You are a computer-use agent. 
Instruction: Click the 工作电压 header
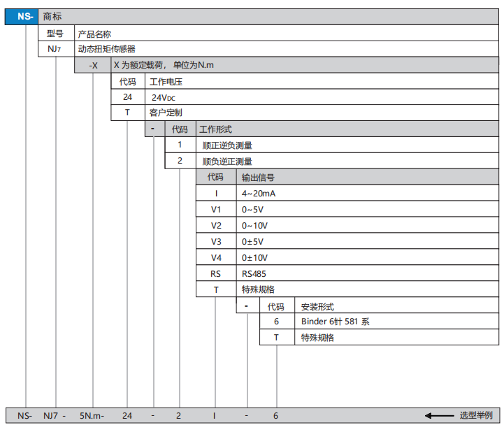click(166, 82)
